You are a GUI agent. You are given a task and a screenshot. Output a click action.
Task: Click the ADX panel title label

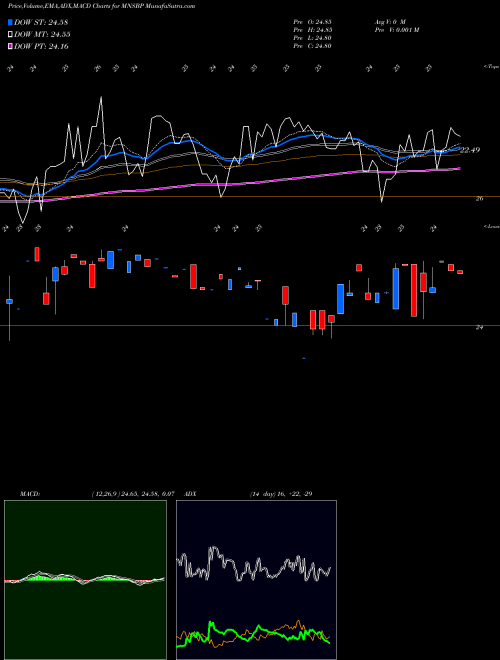(x=191, y=494)
